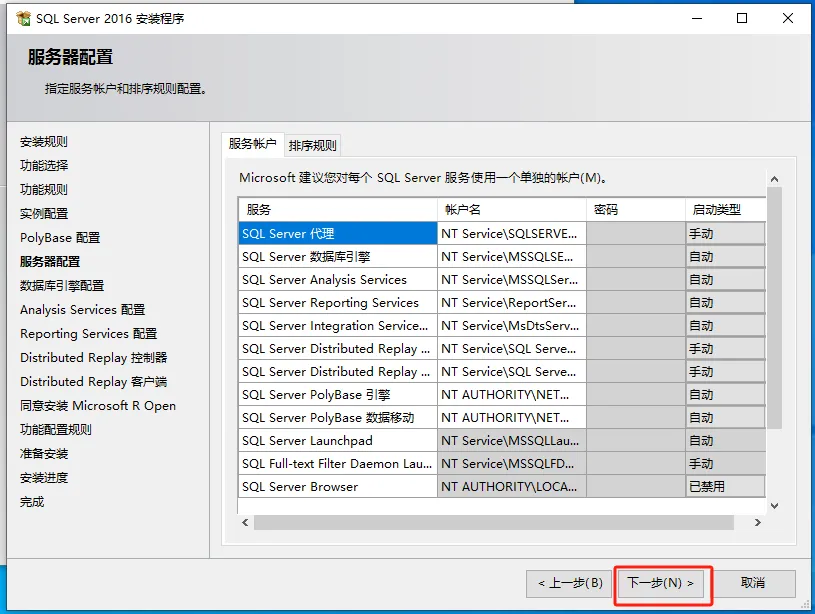This screenshot has width=815, height=614.
Task: Open account name for Analysis Services
Action: click(512, 279)
